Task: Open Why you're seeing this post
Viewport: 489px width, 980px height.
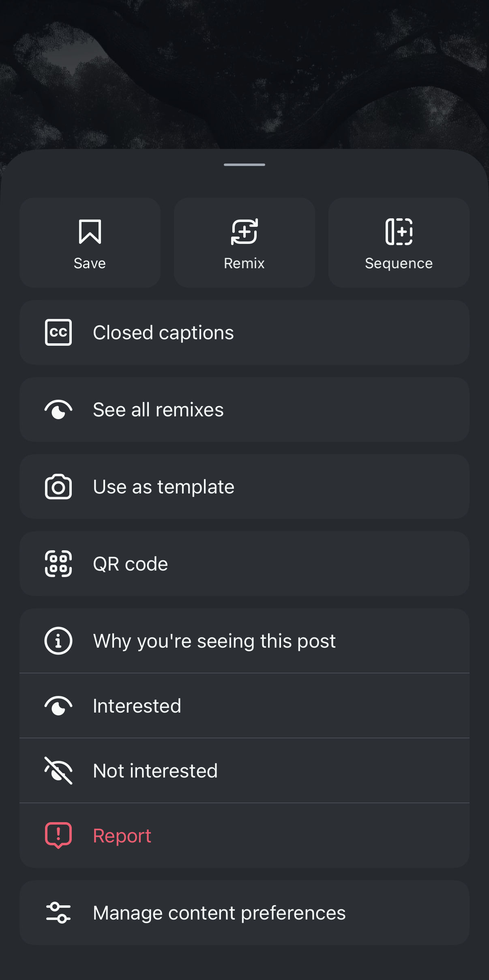Action: (214, 641)
